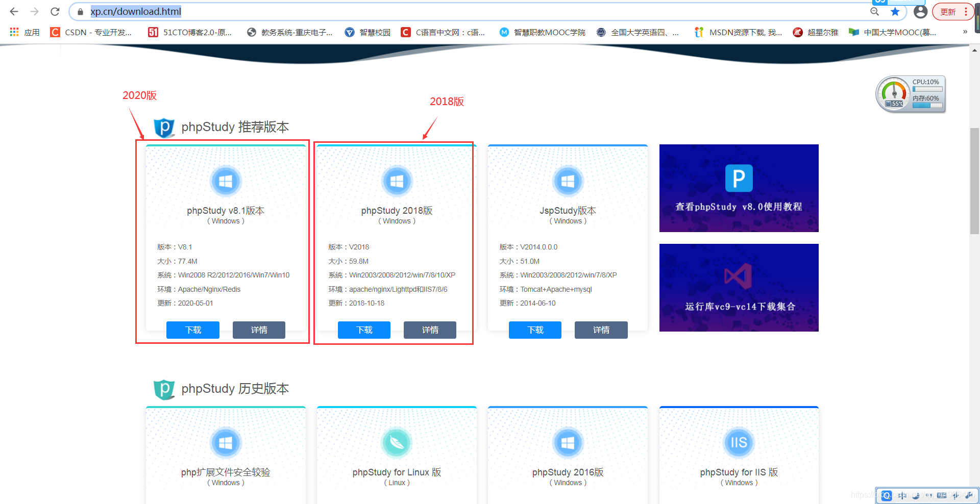Click the phpStudy for IIS 版 title
The height and width of the screenshot is (504, 980).
739,472
